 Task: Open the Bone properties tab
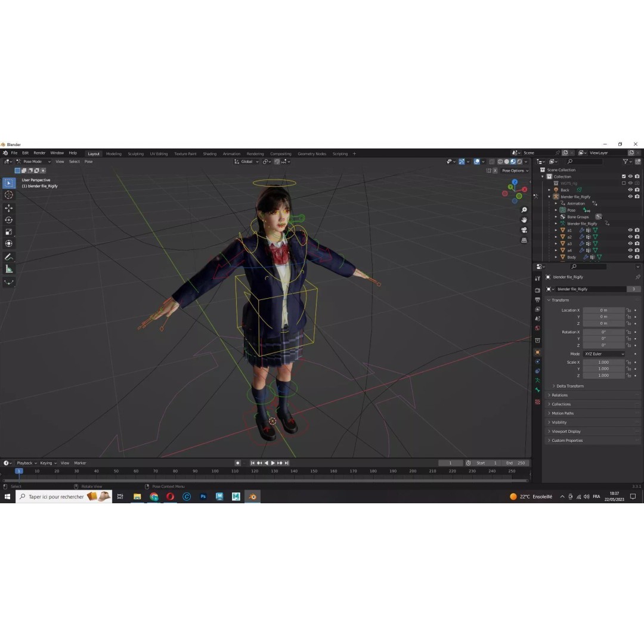[x=538, y=390]
